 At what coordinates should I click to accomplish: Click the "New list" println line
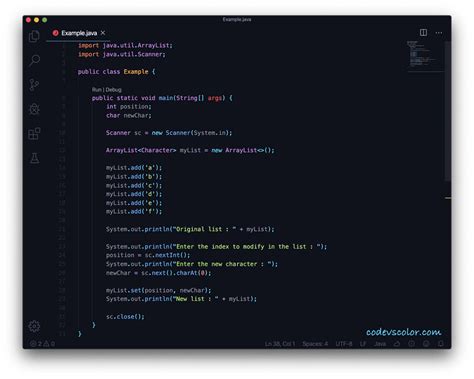tap(182, 299)
